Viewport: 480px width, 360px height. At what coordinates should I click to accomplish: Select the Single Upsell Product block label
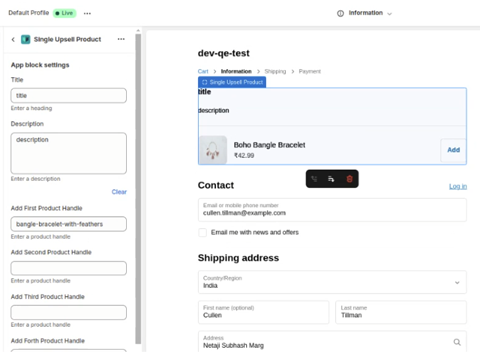232,82
